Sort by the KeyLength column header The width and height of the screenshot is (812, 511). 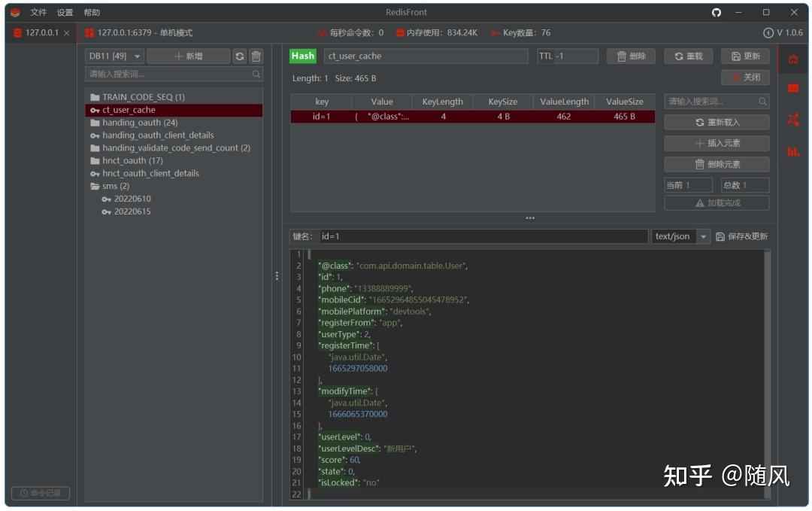pyautogui.click(x=442, y=102)
